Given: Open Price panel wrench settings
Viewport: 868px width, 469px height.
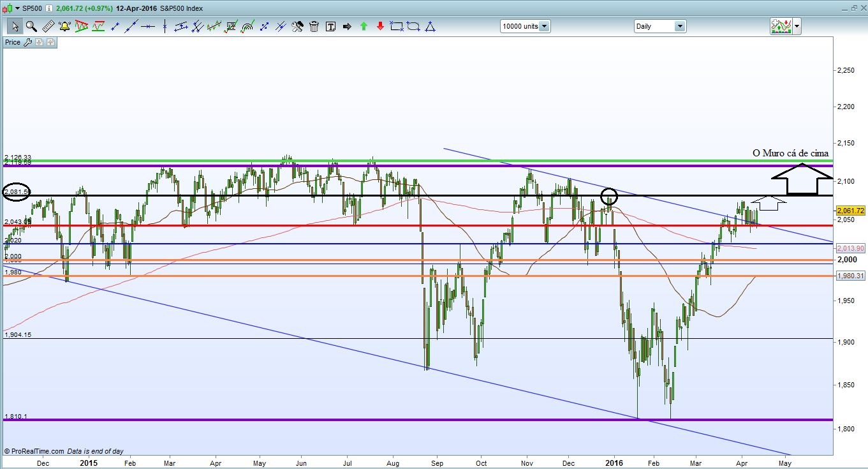Looking at the screenshot, I should (27, 42).
